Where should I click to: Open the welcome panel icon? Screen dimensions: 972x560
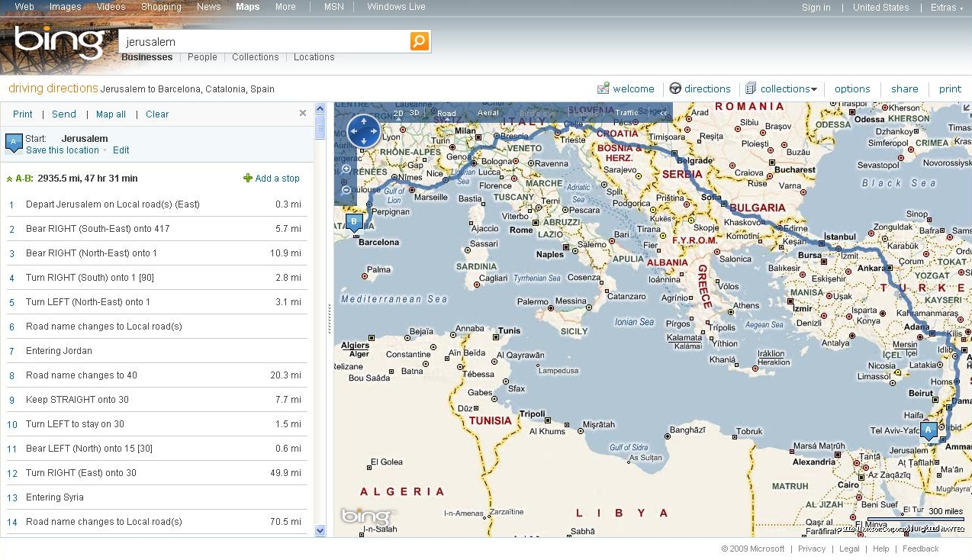click(603, 89)
